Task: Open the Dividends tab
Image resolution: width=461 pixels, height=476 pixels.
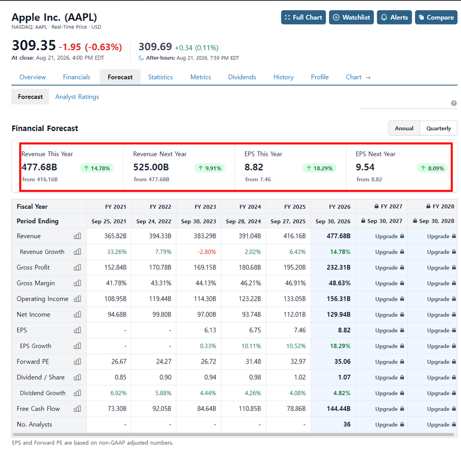Action: (x=242, y=77)
